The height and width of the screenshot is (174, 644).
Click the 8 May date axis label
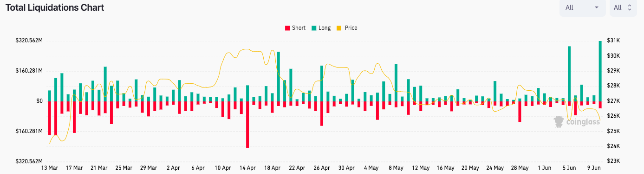(x=396, y=168)
